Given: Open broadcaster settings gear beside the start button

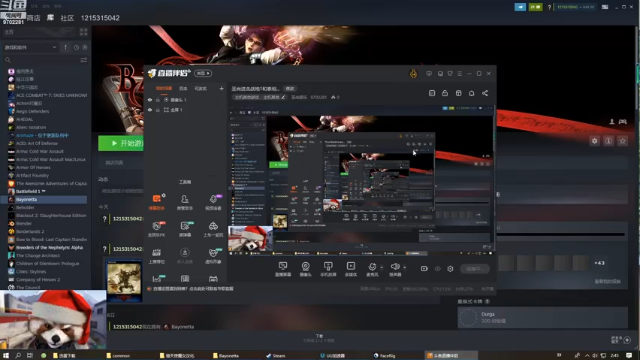Looking at the screenshot, I should (x=450, y=269).
